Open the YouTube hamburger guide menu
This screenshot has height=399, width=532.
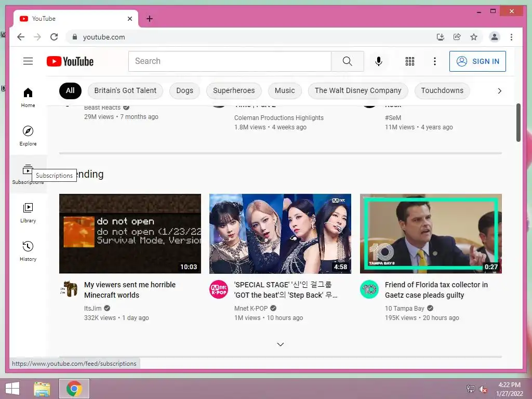coord(28,61)
